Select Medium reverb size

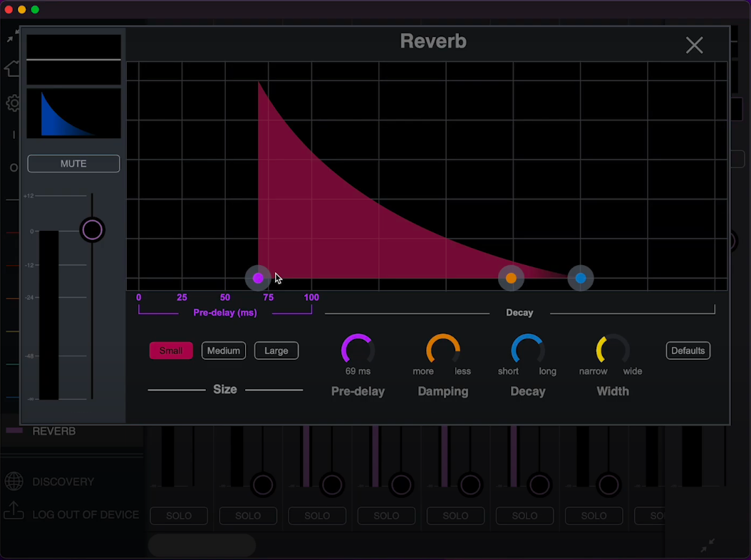[x=224, y=351]
